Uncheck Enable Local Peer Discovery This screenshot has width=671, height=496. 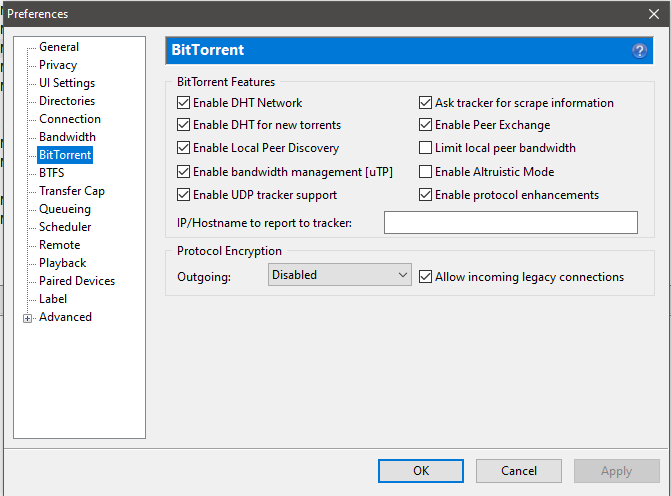(x=183, y=148)
